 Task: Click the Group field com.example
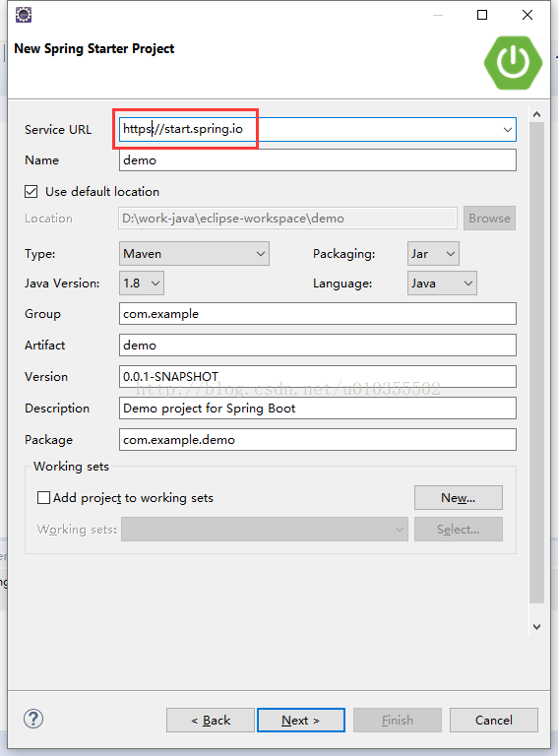(318, 314)
